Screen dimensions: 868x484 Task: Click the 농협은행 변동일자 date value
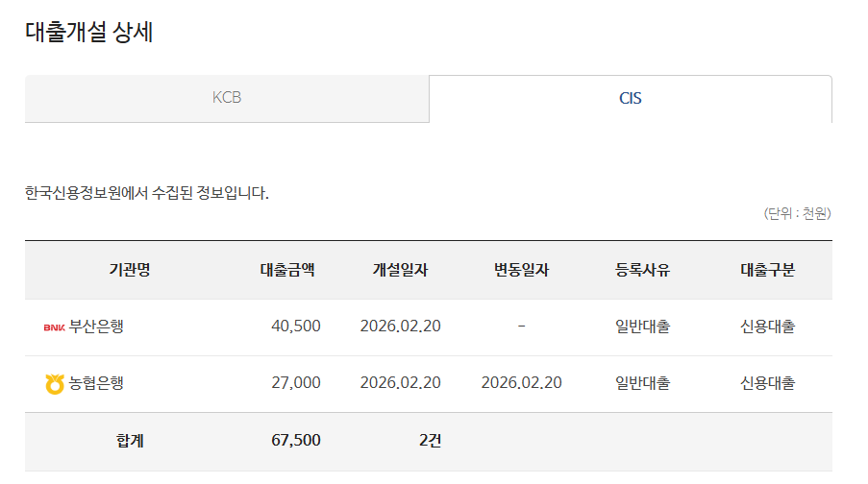click(x=521, y=383)
